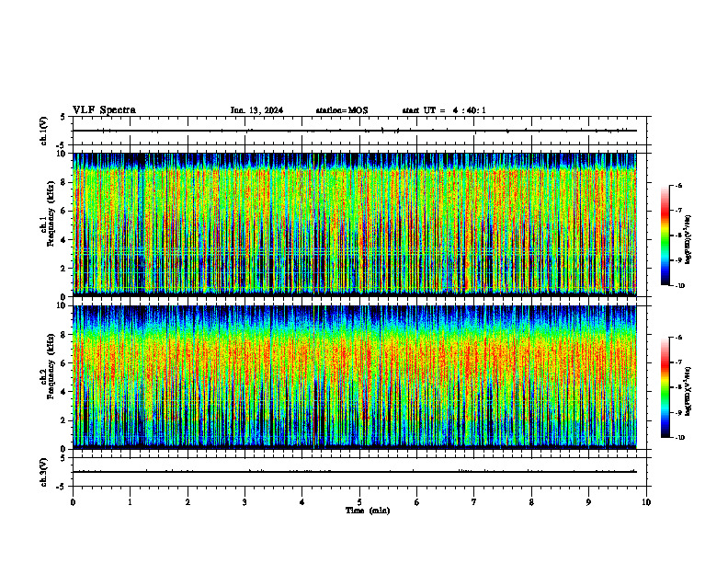Click the 6 minute tick on Time axis
Image resolution: width=728 pixels, height=563 pixels.
coord(417,502)
